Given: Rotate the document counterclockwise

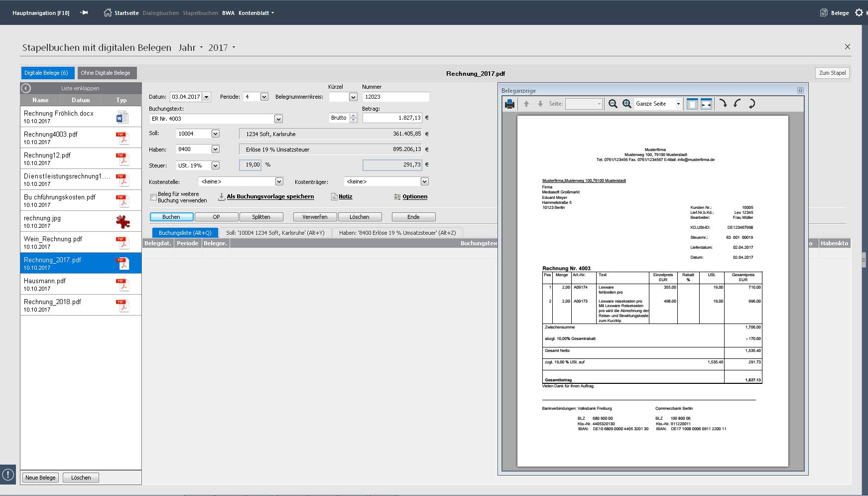Looking at the screenshot, I should [x=737, y=104].
